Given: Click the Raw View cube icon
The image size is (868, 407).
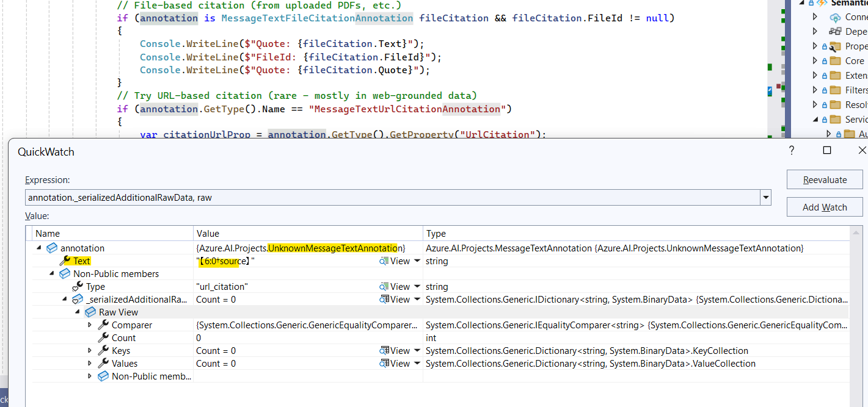Looking at the screenshot, I should pos(90,312).
